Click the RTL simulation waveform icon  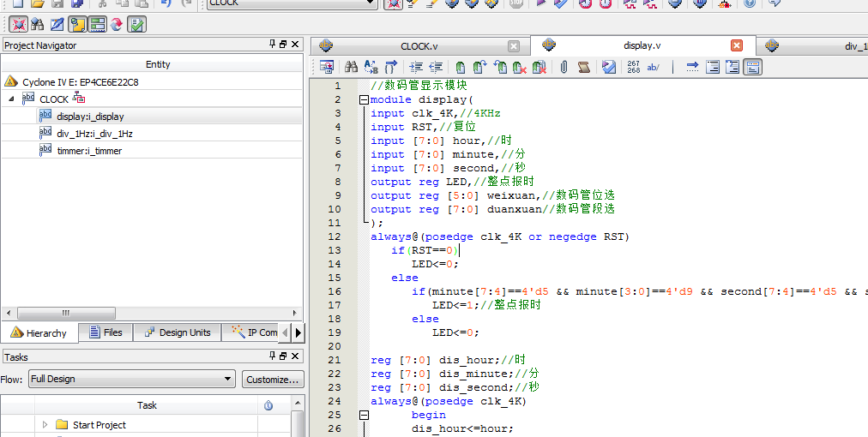630,3
